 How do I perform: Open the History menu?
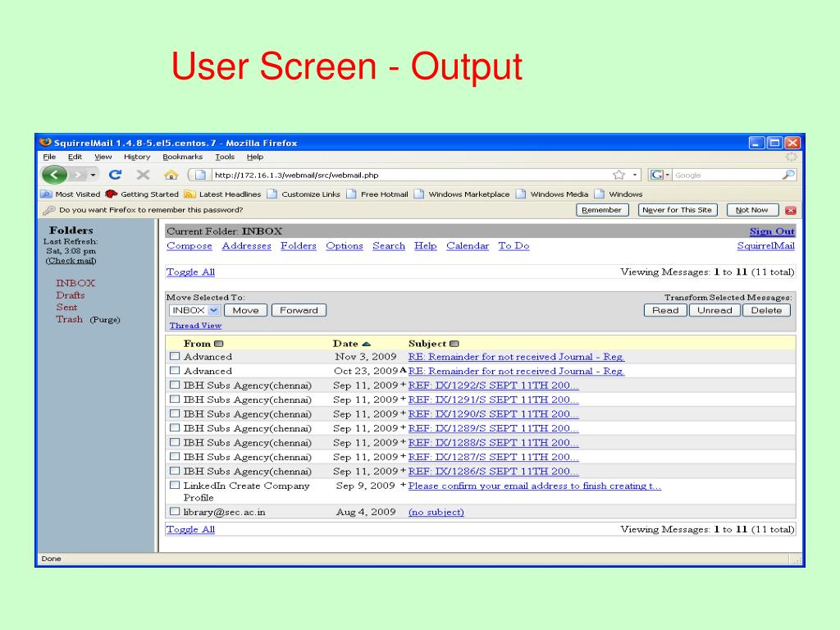click(137, 157)
